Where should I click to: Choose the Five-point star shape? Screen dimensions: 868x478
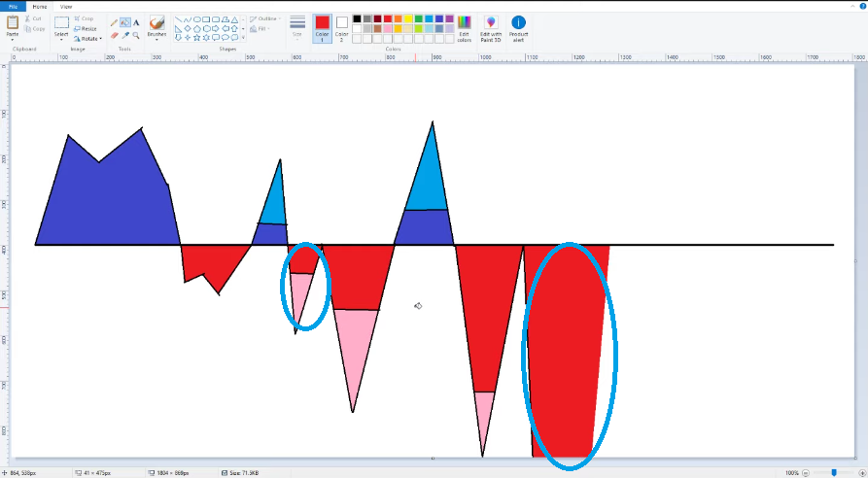pos(197,37)
